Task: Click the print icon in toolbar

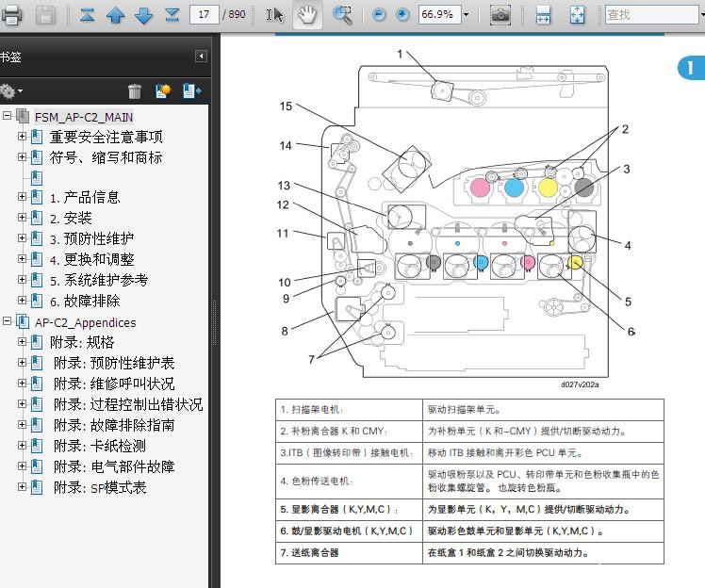Action: (10, 15)
